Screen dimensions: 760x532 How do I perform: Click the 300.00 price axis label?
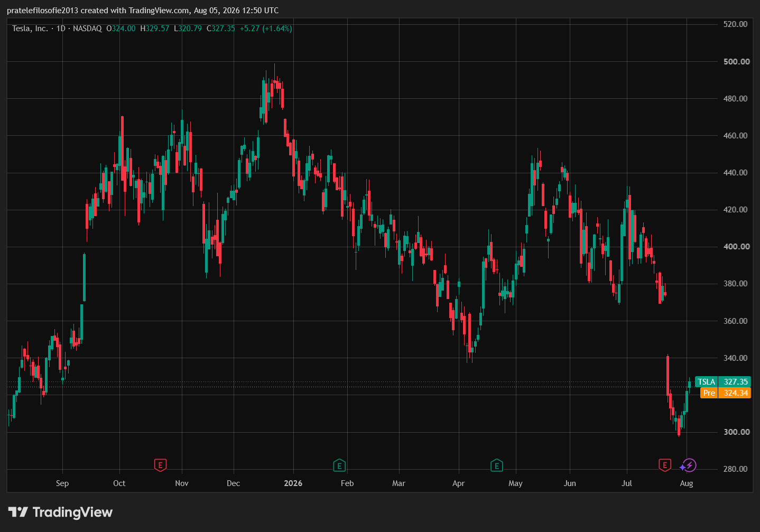tap(737, 432)
